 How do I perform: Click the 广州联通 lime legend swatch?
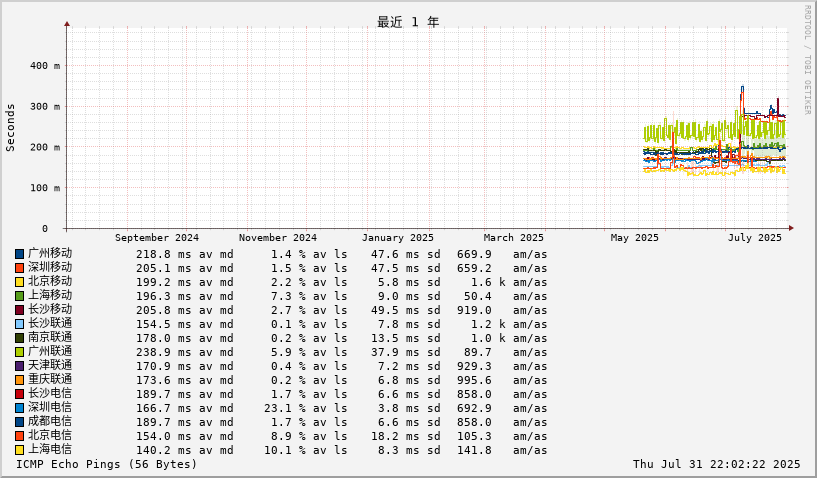[19, 352]
